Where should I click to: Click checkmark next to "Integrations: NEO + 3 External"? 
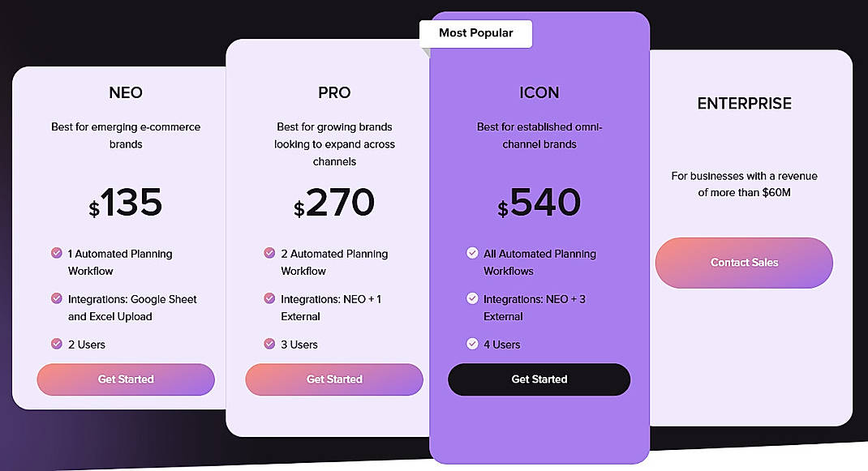472,299
